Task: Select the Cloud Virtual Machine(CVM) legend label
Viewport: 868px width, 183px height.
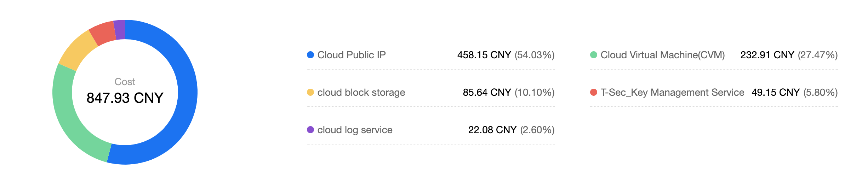Action: 662,55
